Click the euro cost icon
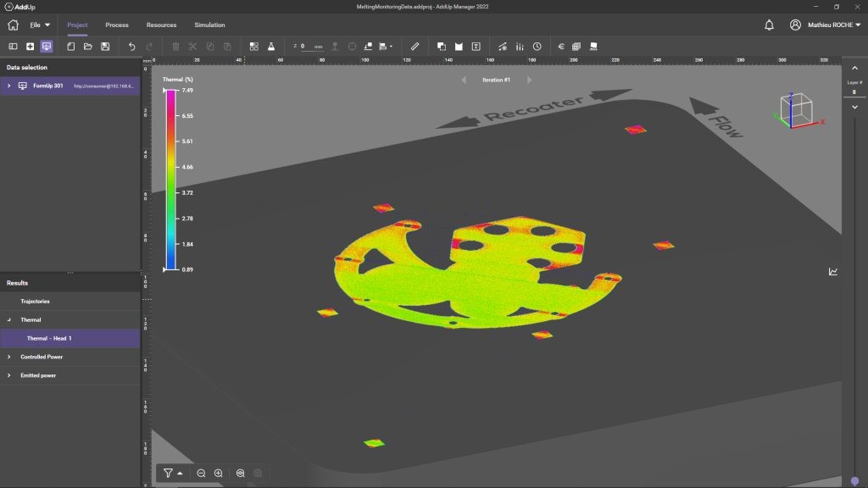 561,47
